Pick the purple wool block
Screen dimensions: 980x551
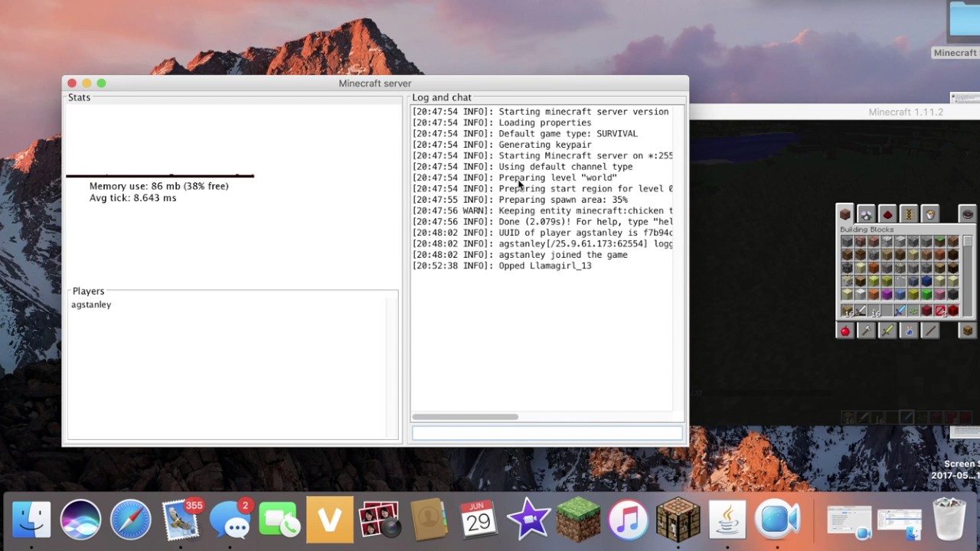[x=887, y=294]
